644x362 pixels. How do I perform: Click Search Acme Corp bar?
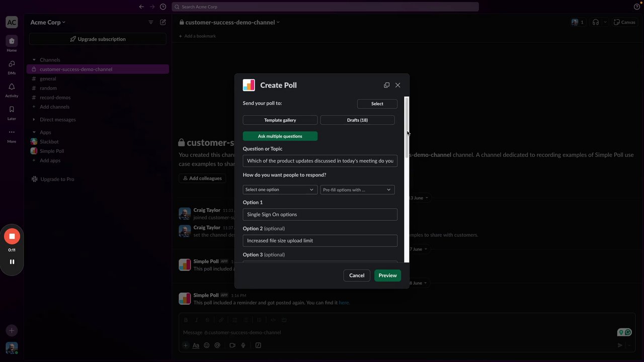325,7
